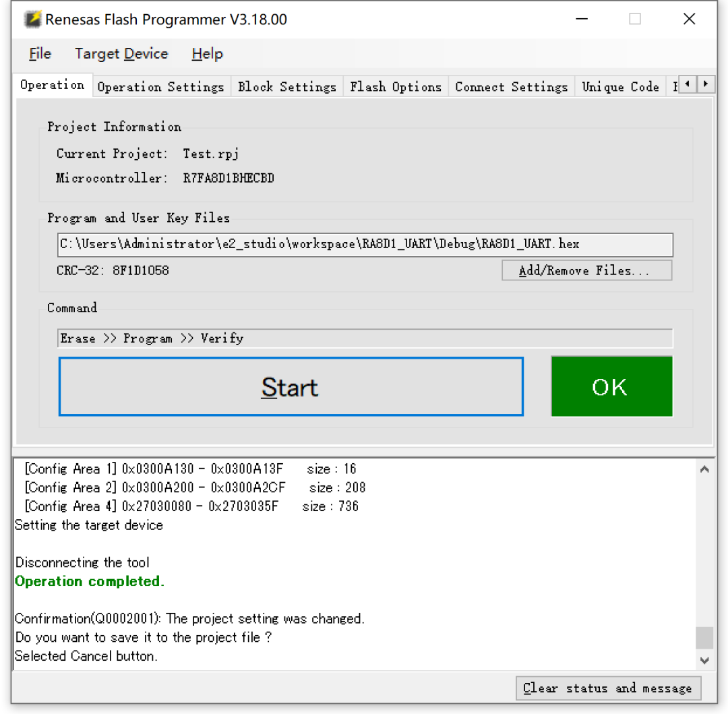Image resolution: width=728 pixels, height=714 pixels.
Task: Open the Help menu
Action: pyautogui.click(x=207, y=54)
